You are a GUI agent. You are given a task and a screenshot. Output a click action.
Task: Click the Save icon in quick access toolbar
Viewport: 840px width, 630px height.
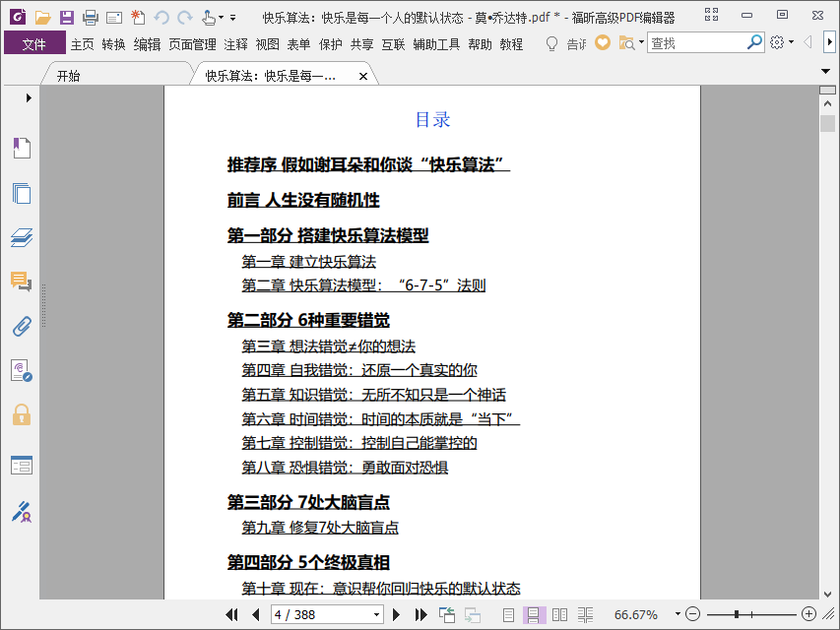[x=66, y=18]
